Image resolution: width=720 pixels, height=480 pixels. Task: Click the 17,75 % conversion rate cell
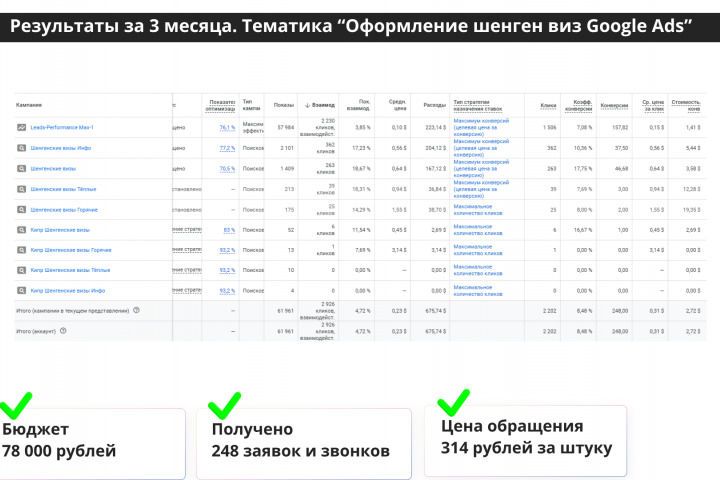(x=584, y=169)
